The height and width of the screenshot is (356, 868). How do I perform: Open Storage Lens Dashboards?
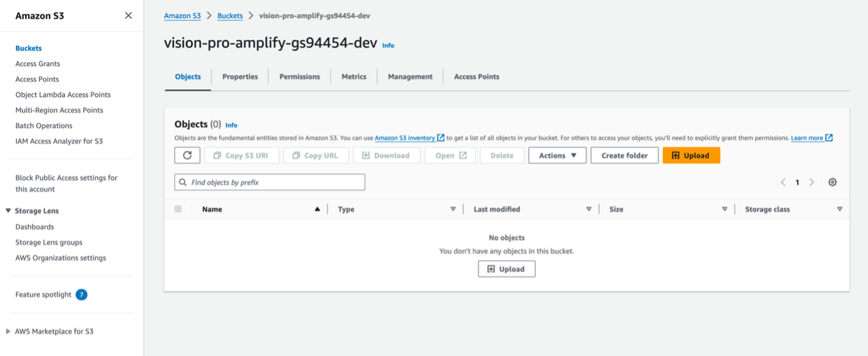tap(35, 227)
